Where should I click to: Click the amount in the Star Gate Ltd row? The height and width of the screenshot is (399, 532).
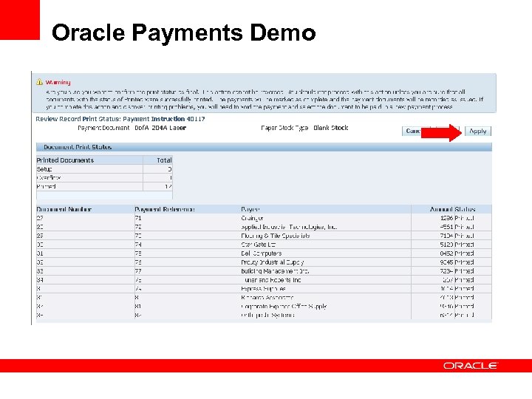(446, 245)
